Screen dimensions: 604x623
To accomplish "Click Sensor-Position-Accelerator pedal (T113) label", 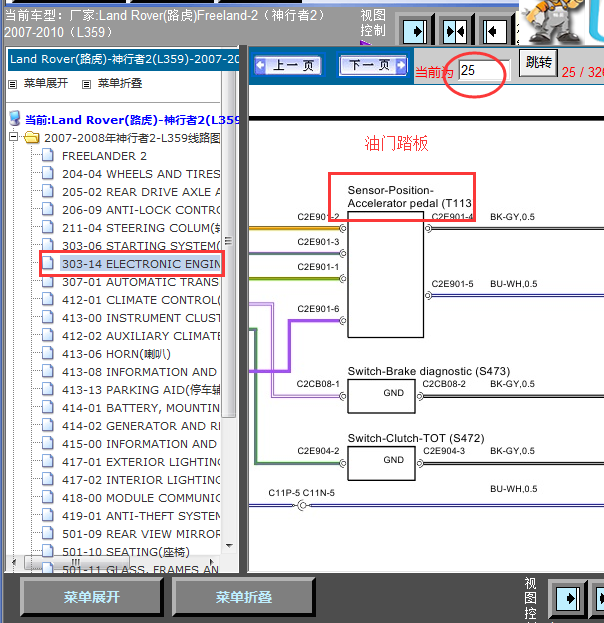I will click(409, 197).
